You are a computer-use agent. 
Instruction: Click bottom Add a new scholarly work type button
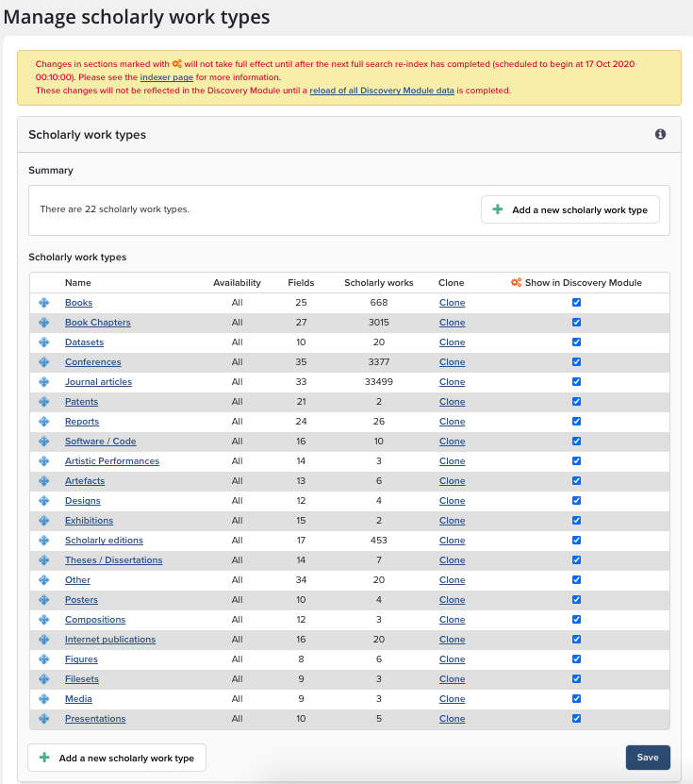[x=117, y=758]
